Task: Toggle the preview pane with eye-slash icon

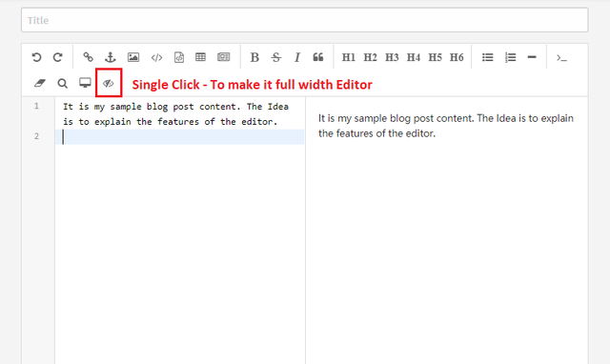Action: point(108,83)
